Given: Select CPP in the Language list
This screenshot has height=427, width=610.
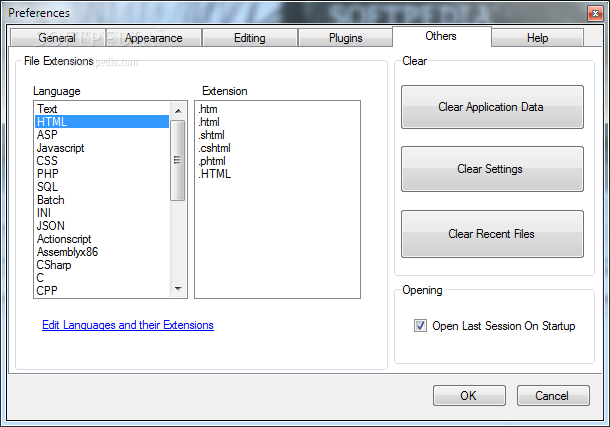Looking at the screenshot, I should tap(102, 290).
